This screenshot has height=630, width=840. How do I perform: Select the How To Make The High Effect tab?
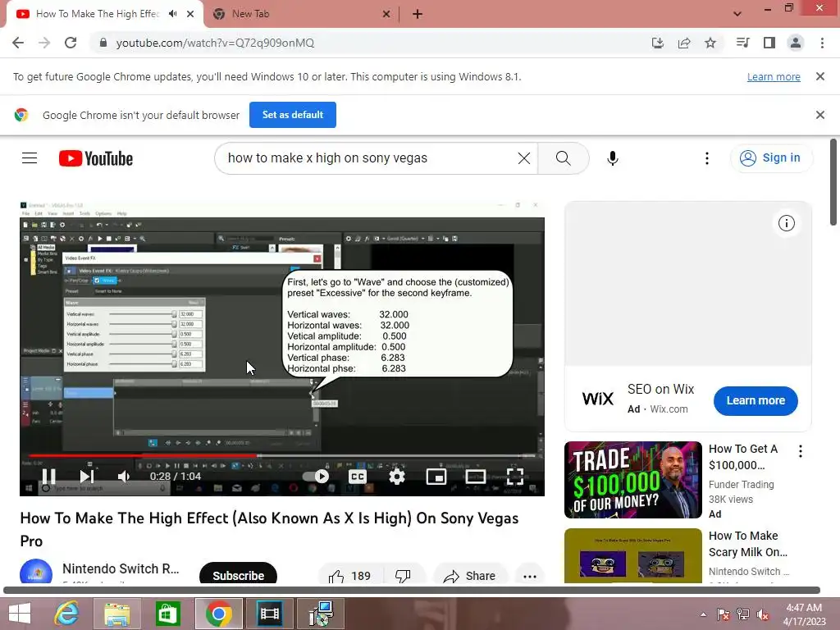coord(97,14)
